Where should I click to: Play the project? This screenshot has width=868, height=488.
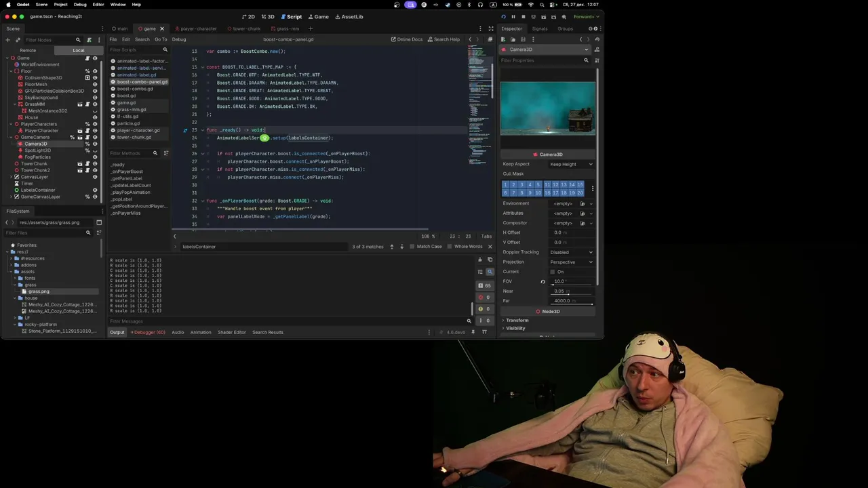tap(503, 16)
